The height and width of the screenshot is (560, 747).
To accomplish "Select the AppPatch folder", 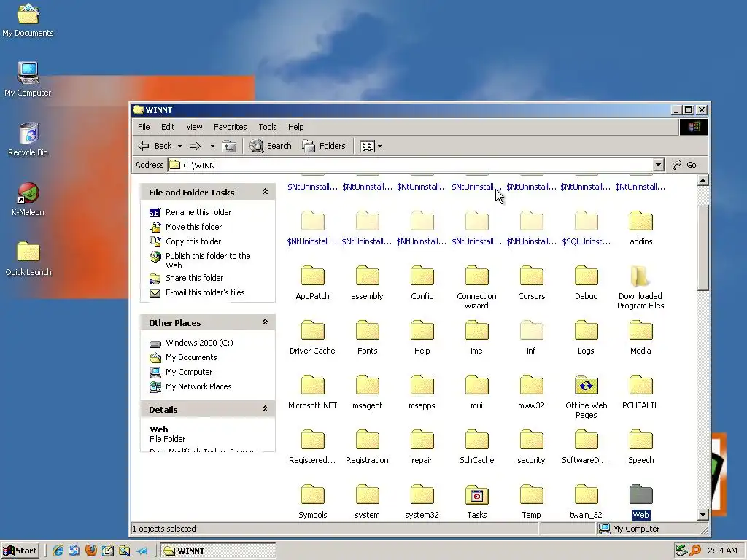I will pos(312,282).
